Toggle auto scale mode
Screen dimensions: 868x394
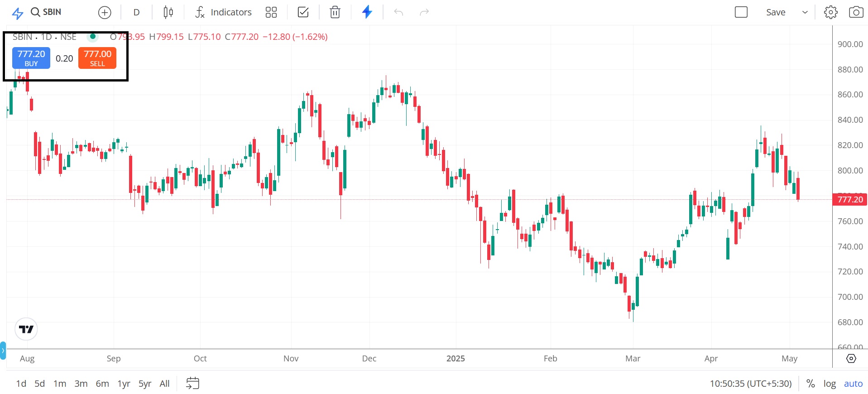pos(854,384)
